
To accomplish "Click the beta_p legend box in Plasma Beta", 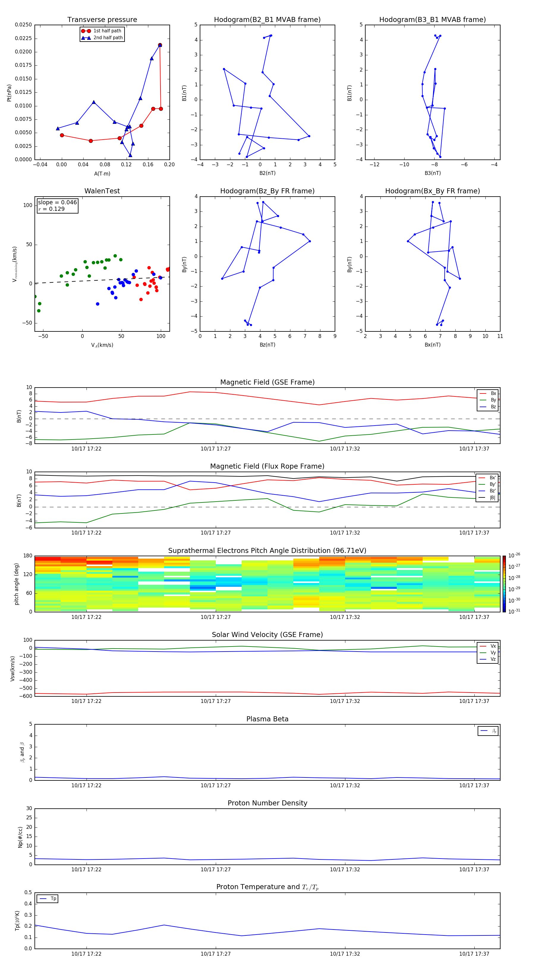I will coord(488,731).
